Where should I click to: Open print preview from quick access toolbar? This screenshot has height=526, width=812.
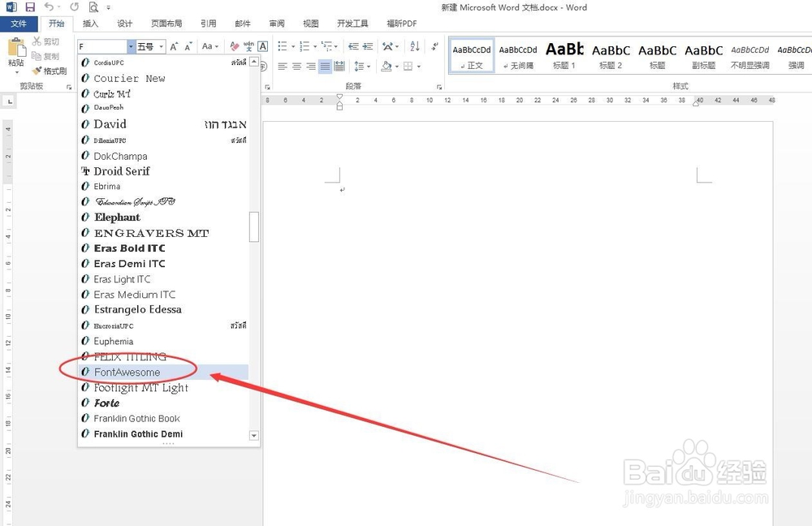(x=93, y=7)
